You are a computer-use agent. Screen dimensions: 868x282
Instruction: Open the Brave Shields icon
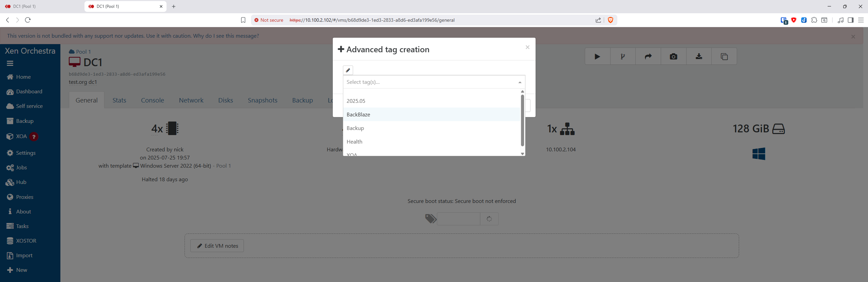click(611, 20)
